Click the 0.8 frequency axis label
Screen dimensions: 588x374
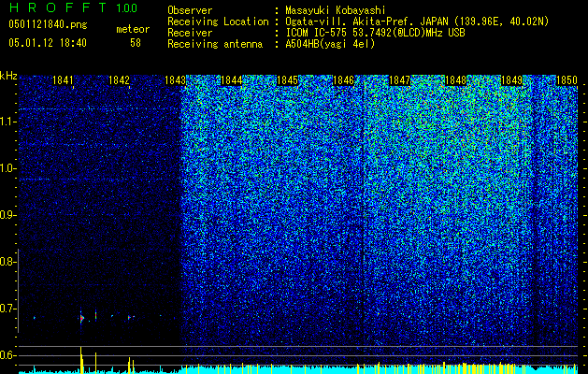(x=7, y=262)
